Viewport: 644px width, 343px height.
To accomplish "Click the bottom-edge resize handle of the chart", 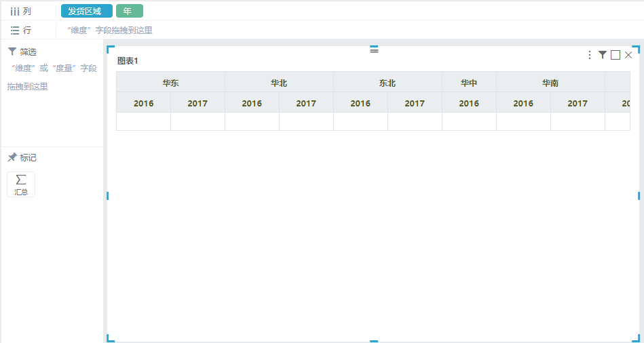I will coord(374,341).
